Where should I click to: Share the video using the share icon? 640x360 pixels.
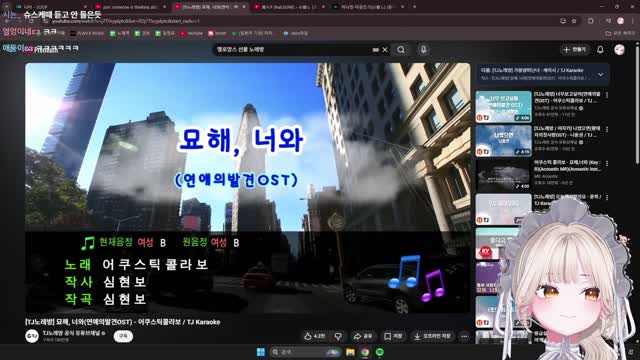pos(363,336)
